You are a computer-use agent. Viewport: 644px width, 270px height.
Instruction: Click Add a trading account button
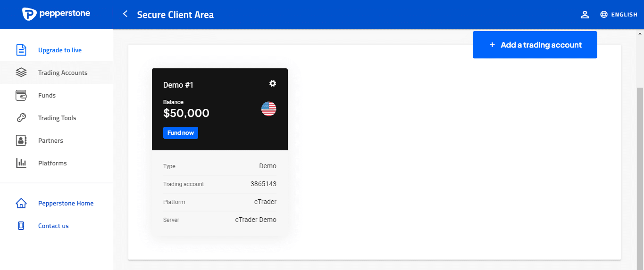tap(535, 45)
